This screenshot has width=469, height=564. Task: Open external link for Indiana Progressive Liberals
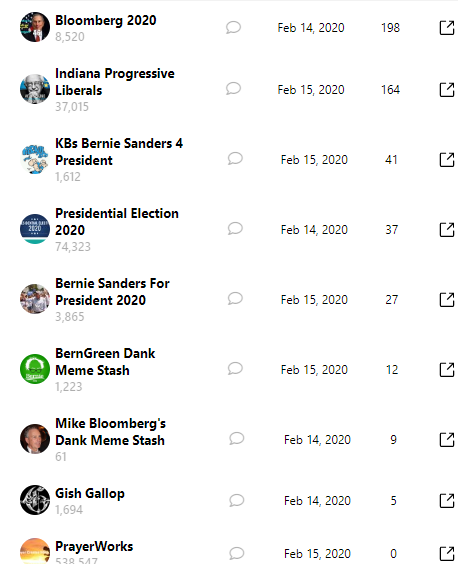point(447,90)
